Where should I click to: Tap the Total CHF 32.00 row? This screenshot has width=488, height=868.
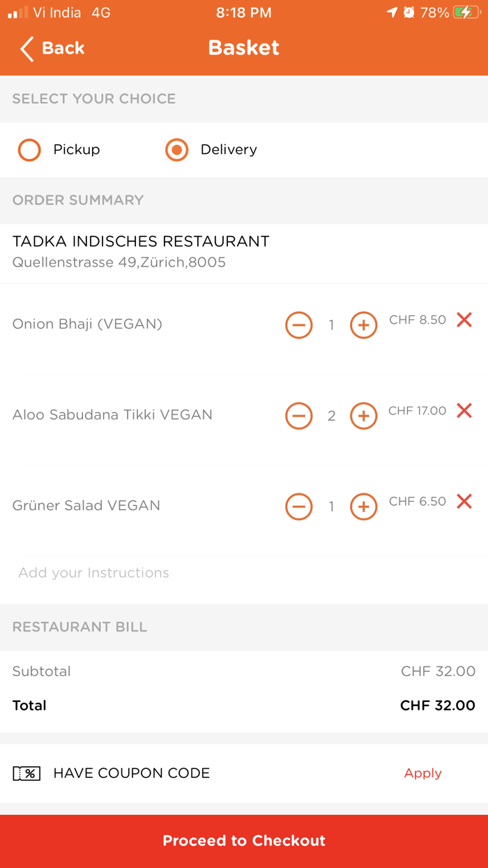tap(243, 705)
